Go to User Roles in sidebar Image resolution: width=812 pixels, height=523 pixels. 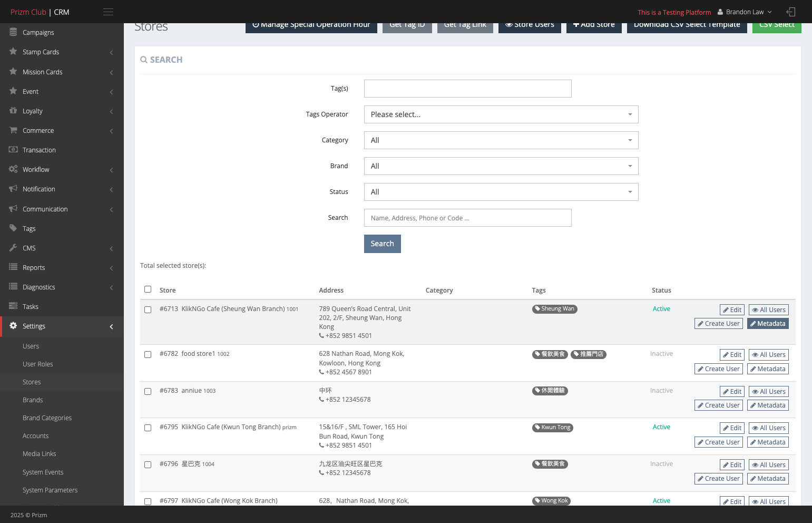click(38, 364)
